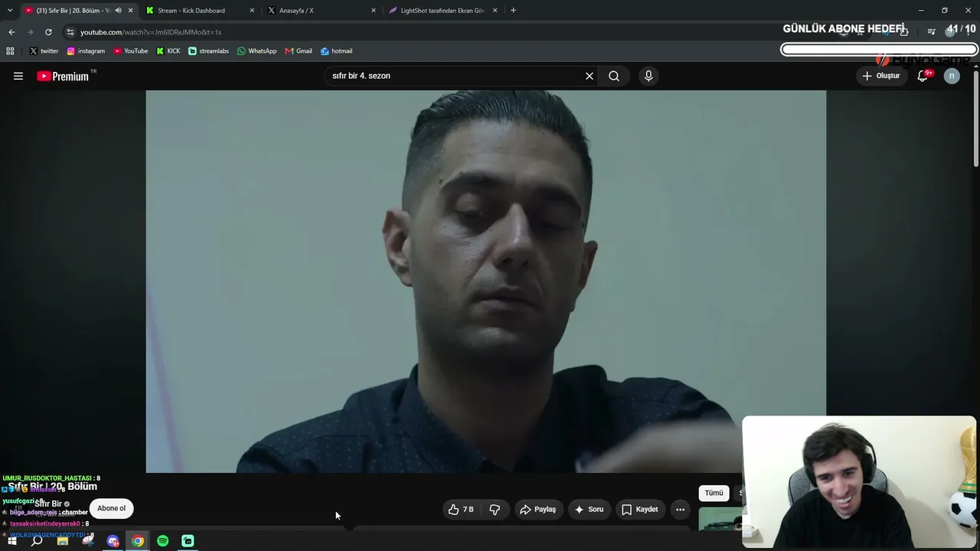This screenshot has width=980, height=551.
Task: Close the Anasayfa / X tab
Action: coord(374,11)
